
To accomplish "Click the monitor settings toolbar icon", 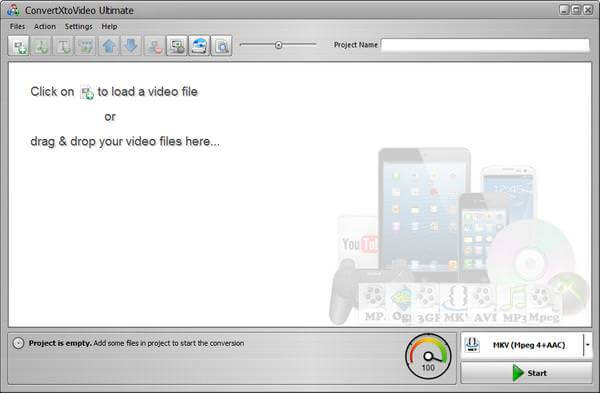I will coord(177,46).
